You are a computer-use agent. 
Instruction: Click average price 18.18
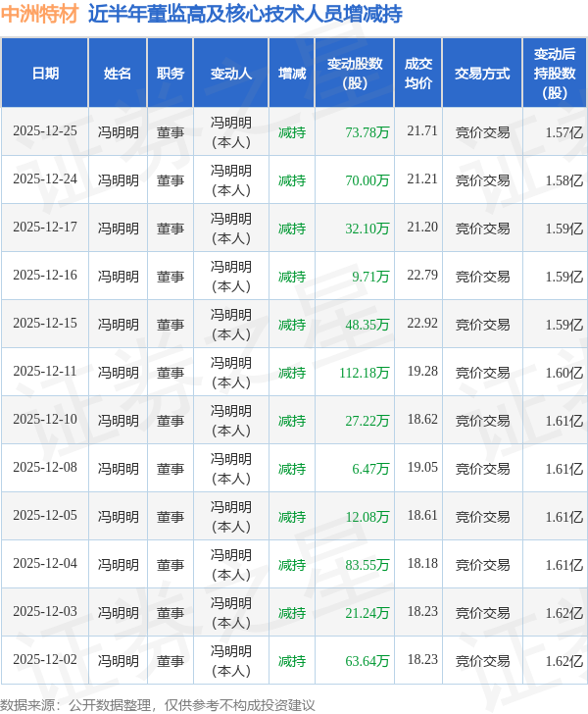[422, 563]
